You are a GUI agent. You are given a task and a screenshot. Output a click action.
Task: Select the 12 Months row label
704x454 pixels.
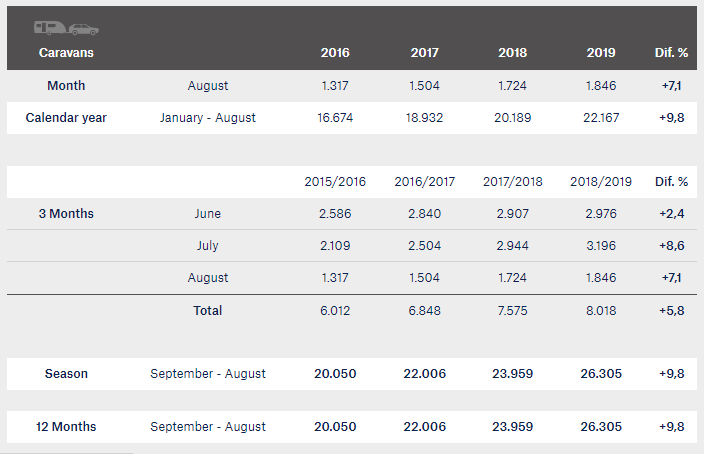[66, 427]
